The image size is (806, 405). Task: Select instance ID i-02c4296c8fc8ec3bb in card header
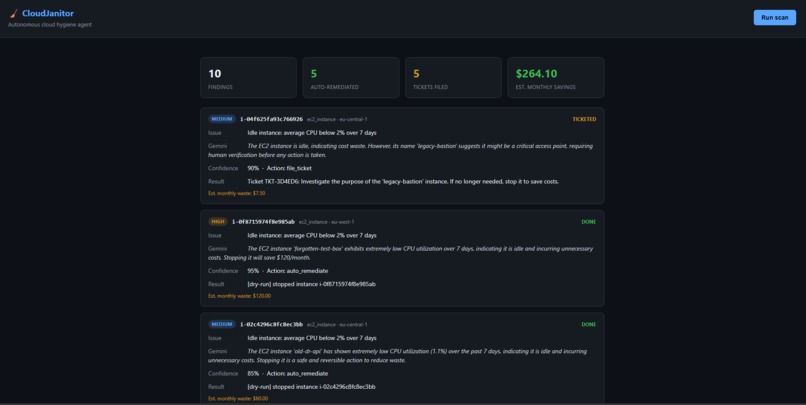tap(271, 325)
